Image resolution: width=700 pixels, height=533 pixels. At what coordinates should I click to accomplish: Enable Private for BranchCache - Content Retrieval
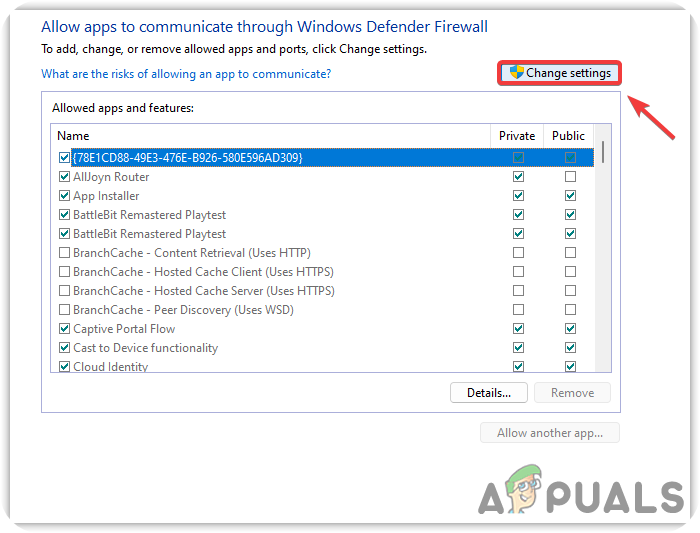pyautogui.click(x=518, y=253)
